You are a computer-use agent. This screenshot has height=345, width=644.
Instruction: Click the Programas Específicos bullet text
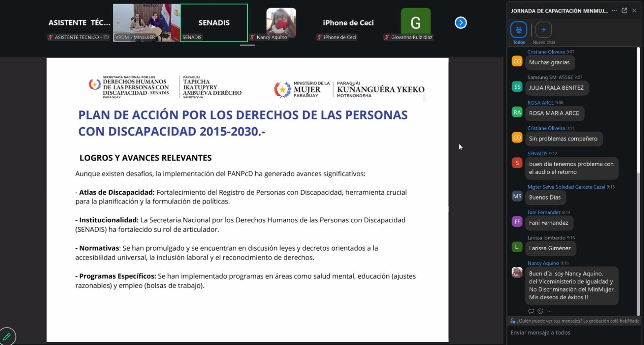(x=245, y=281)
